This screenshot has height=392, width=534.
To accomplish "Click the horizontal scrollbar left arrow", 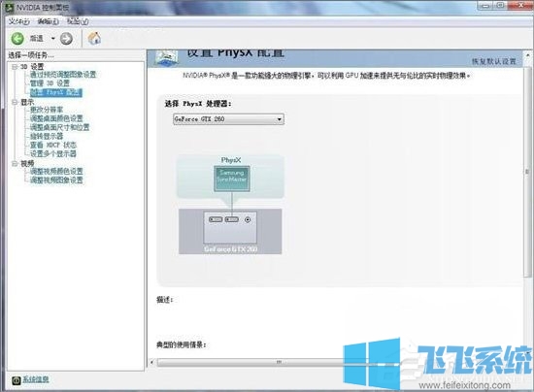I will point(151,362).
